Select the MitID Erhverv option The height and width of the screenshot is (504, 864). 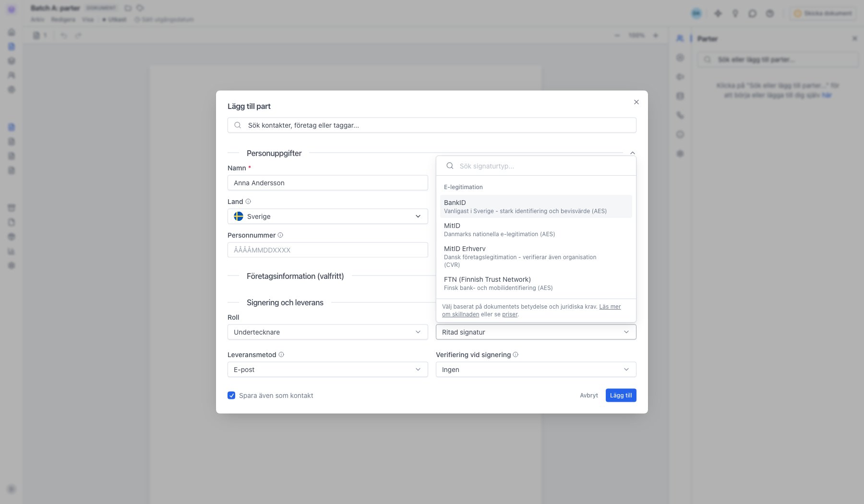tap(536, 256)
